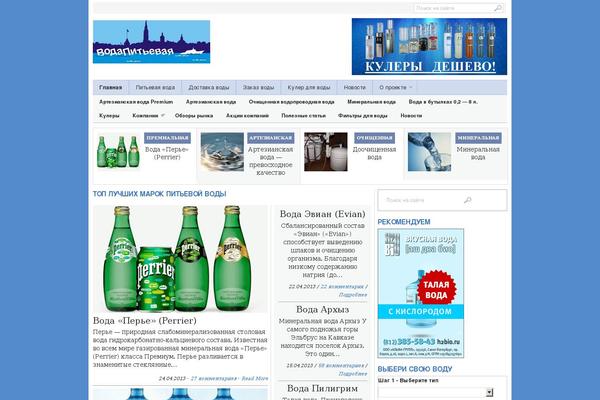The image size is (600, 400).
Task: Open the Вода «Перье» (Perrier) featured card title
Action: click(167, 153)
